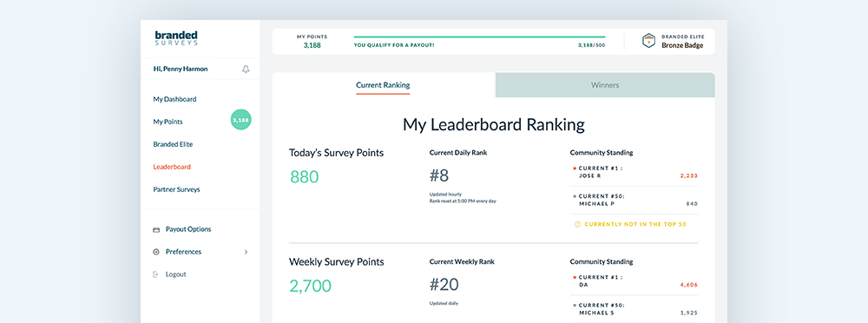Click the Current Daily Rank label
Screen dimensions: 868x323
(x=458, y=152)
